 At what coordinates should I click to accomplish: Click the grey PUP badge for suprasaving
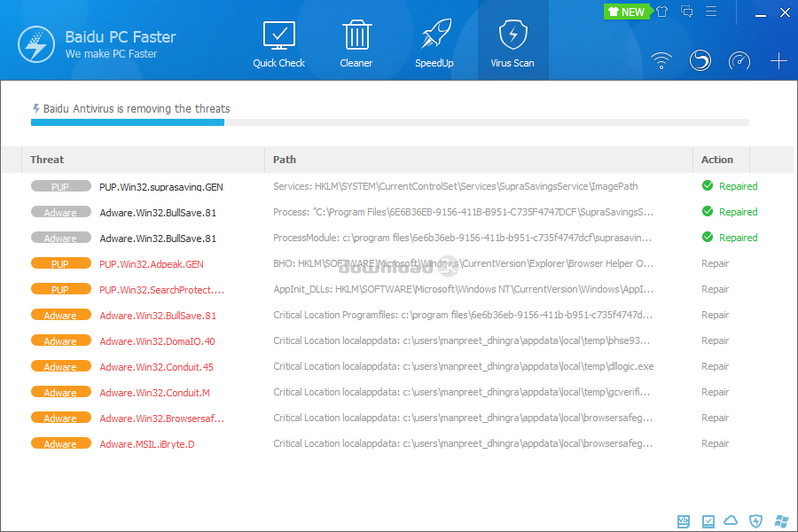pos(61,186)
